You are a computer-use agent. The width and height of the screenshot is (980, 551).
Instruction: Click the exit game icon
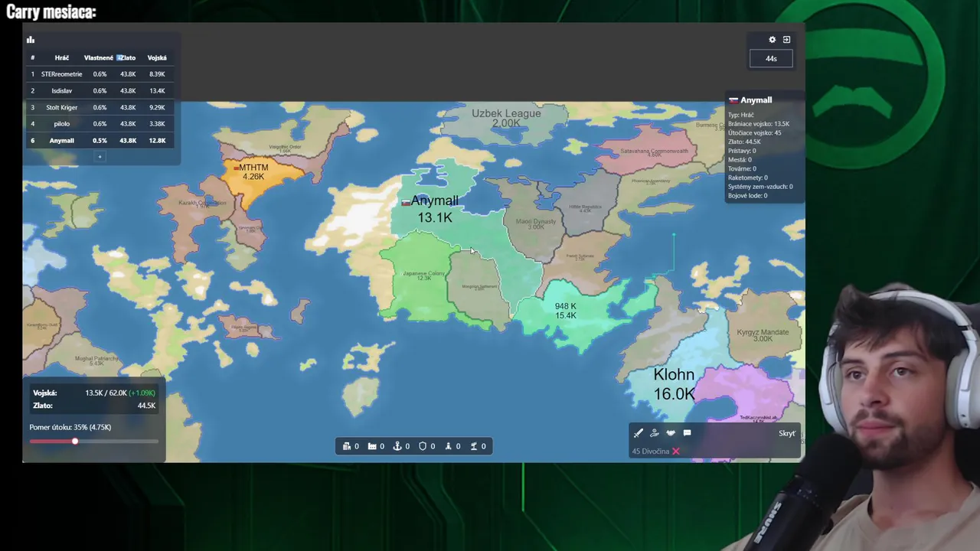[x=786, y=40]
